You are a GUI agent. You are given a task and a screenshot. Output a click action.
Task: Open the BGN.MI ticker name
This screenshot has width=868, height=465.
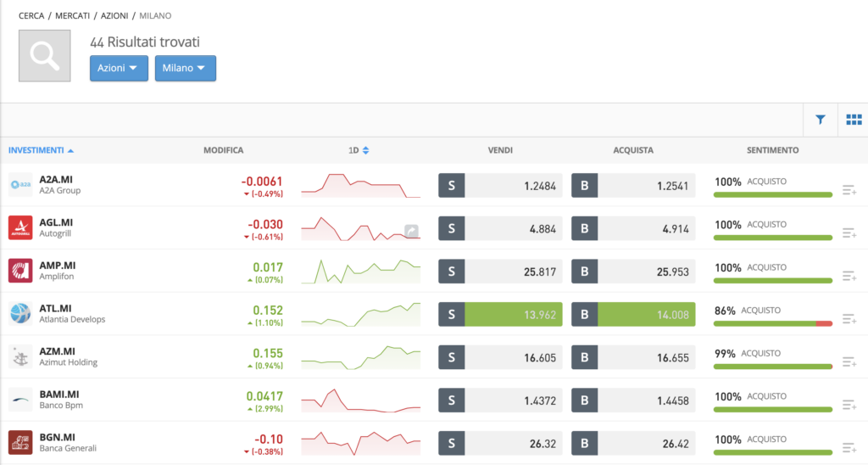57,437
